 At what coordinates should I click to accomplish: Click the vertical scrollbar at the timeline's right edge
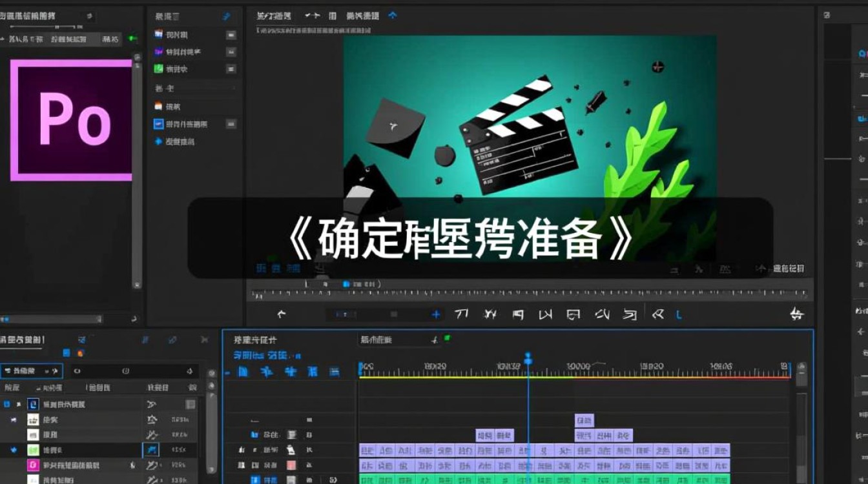pos(801,423)
